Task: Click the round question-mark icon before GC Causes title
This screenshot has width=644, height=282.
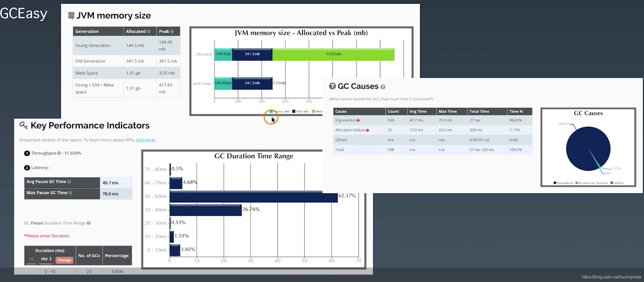Action: tap(332, 86)
